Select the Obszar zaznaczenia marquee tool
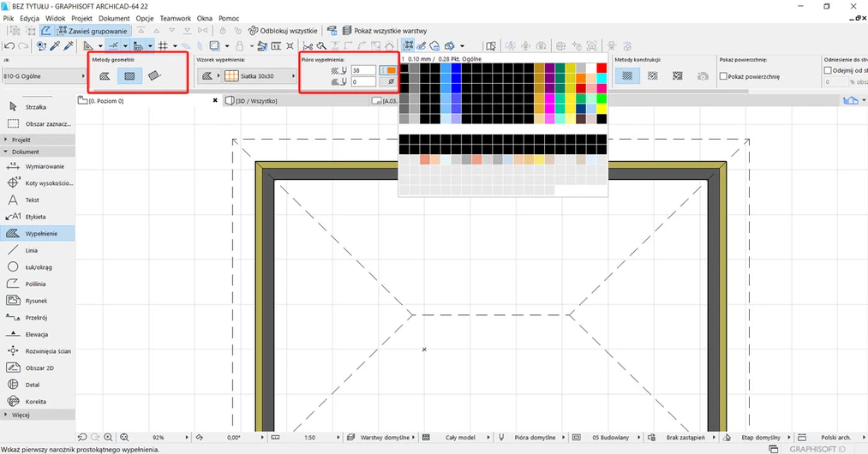The width and height of the screenshot is (868, 454). 38,123
